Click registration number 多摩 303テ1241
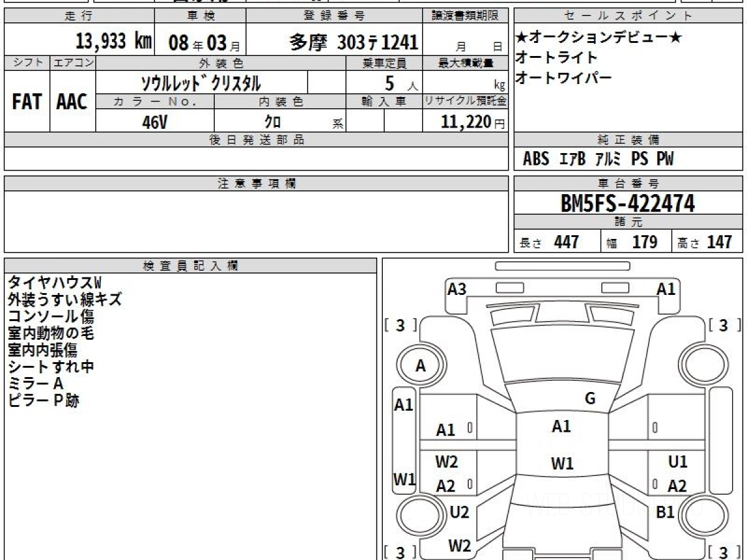The width and height of the screenshot is (747, 560). coord(354,42)
